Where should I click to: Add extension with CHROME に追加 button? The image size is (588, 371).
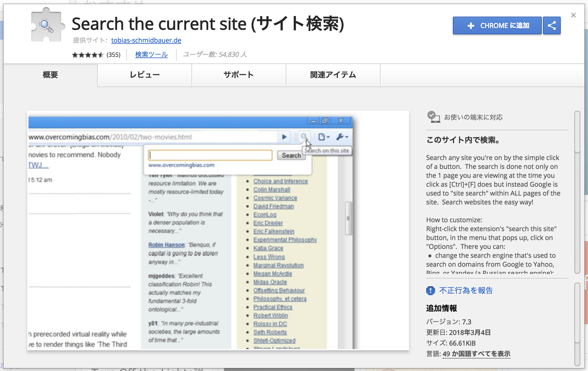(504, 26)
